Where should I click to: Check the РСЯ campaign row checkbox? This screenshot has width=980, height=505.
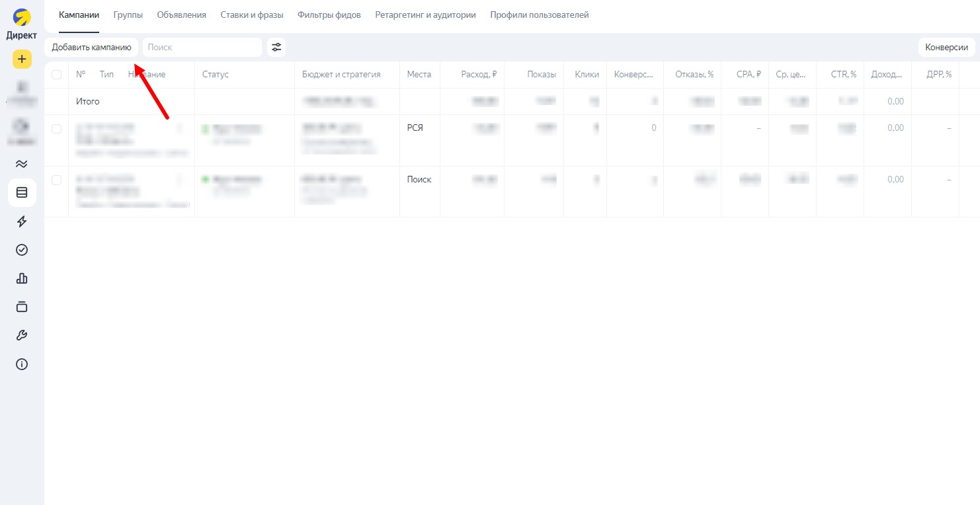[x=56, y=129]
